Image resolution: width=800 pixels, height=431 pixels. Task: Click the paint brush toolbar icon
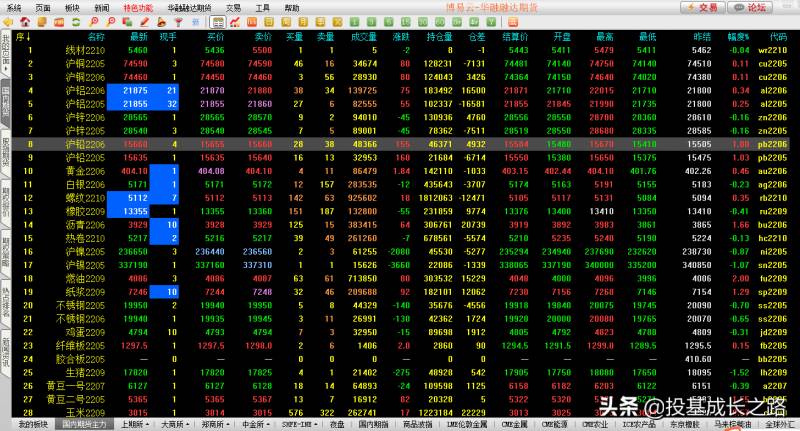point(162,22)
